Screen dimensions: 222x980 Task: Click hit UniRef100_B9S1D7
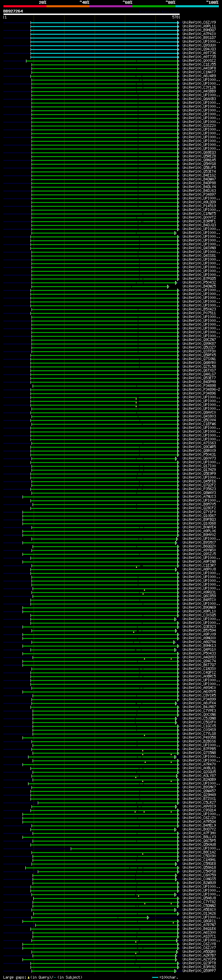click(x=199, y=38)
